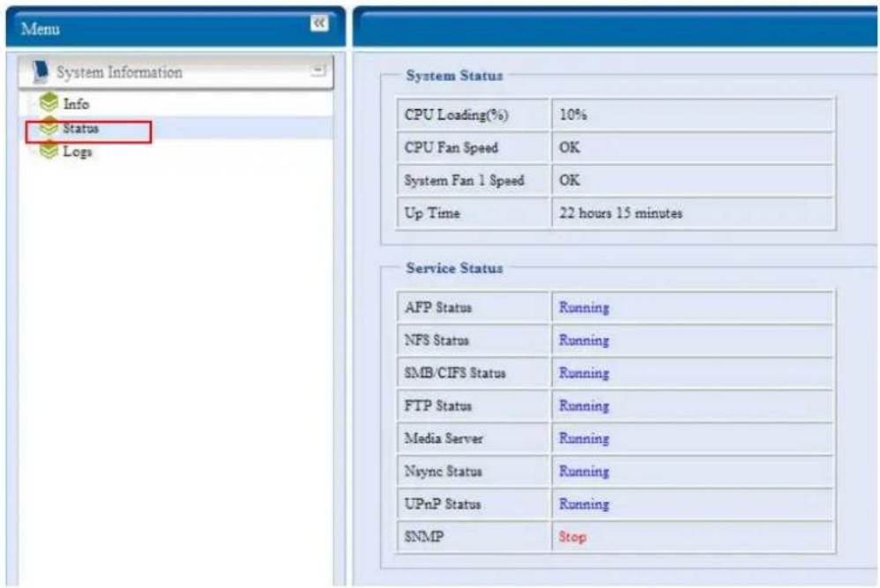Click the Info stack icon

pyautogui.click(x=48, y=102)
